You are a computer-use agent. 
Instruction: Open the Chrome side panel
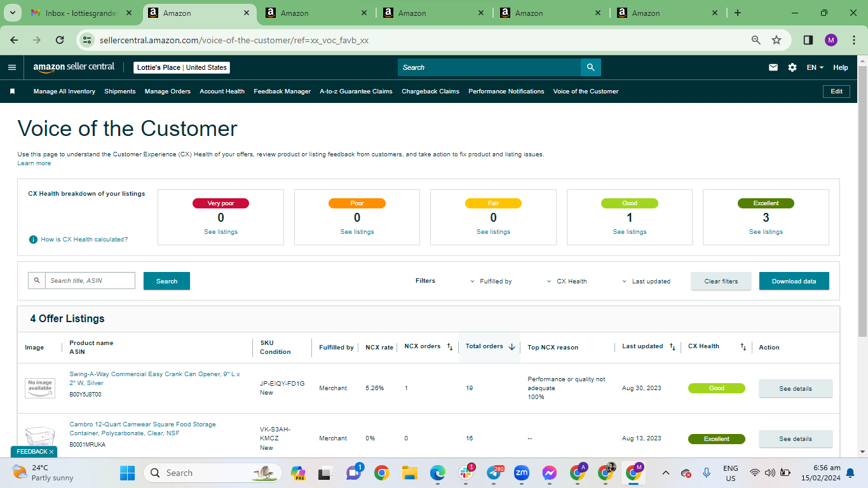pyautogui.click(x=808, y=40)
